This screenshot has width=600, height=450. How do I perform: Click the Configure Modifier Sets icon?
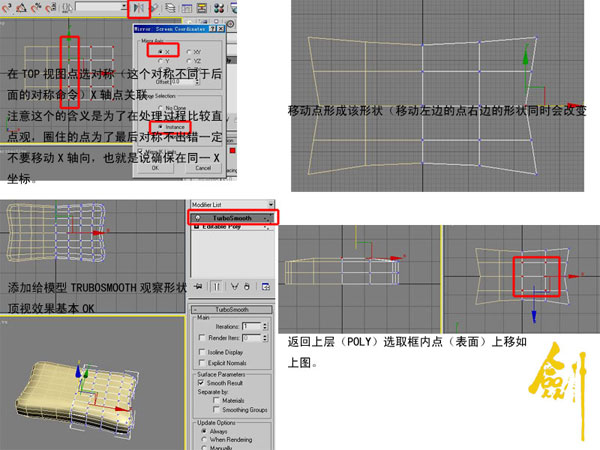tap(266, 286)
